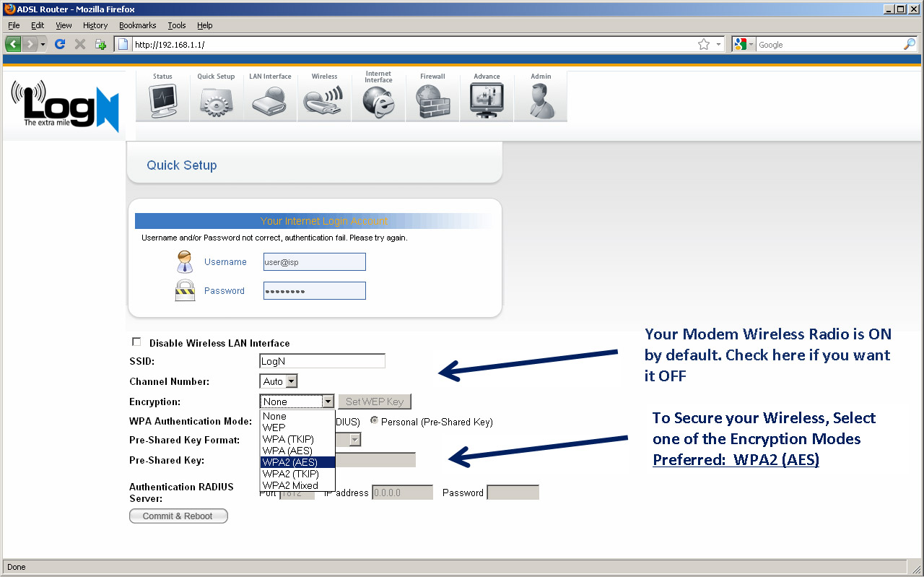Open the History menu in Firefox
This screenshot has height=577, width=924.
pos(95,25)
